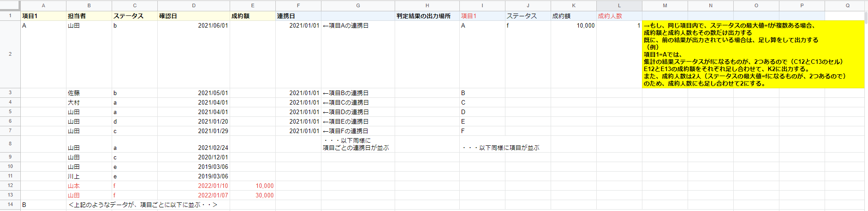Select row 14 header
The width and height of the screenshot is (868, 211).
[x=10, y=204]
